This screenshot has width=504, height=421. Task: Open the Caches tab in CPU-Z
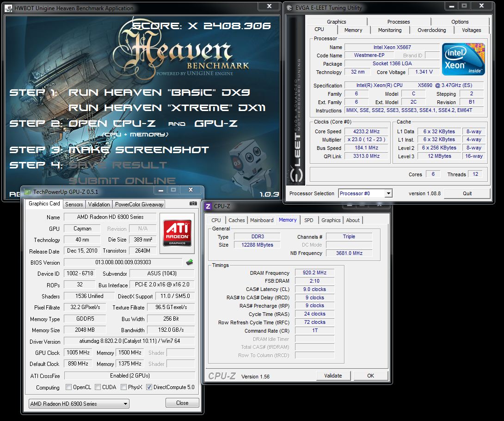(x=237, y=220)
